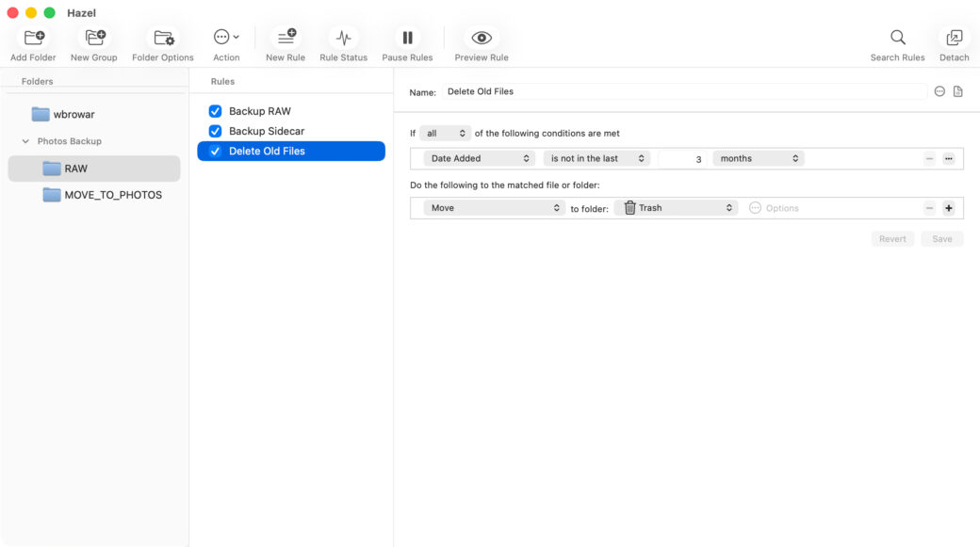Open the Move action dropdown
Screen dimensions: 980x547
[x=494, y=208]
